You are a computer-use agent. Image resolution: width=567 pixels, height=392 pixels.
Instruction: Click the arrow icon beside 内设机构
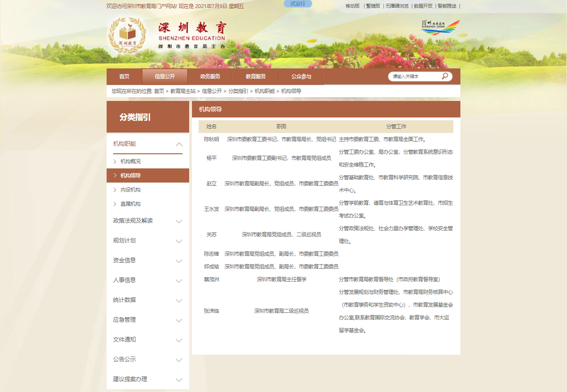(x=115, y=190)
